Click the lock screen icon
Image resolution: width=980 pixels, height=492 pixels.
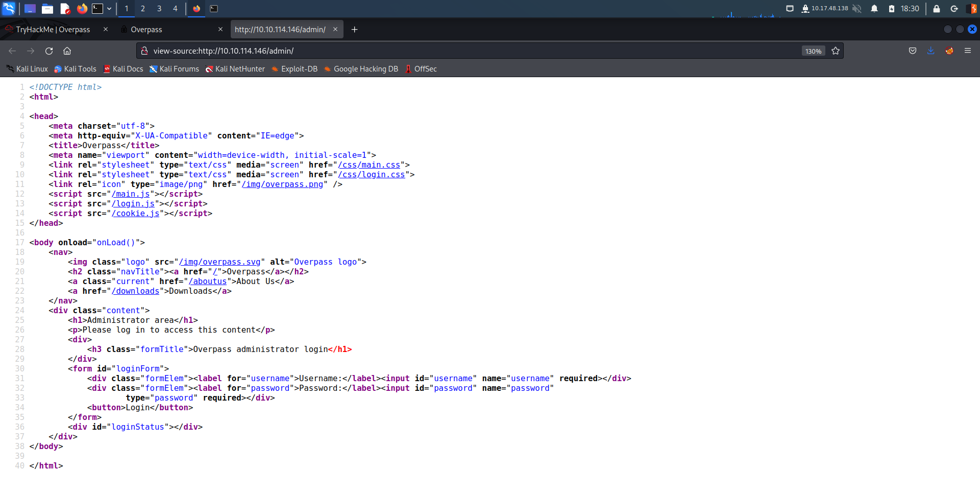937,9
